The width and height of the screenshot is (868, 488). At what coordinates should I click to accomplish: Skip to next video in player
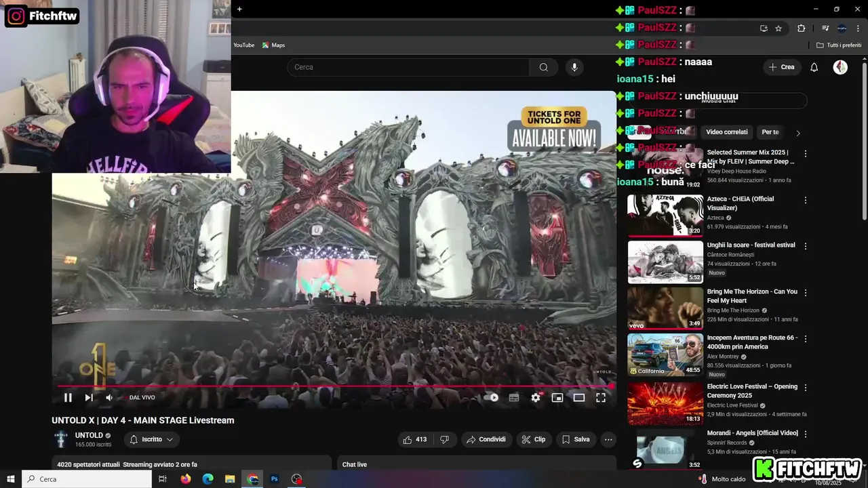[89, 398]
